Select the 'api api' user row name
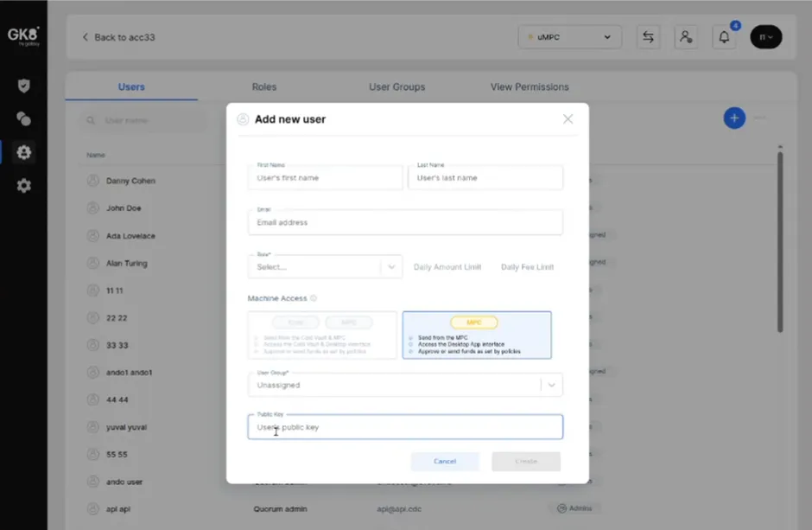Viewport: 812px width, 530px height. pos(118,508)
